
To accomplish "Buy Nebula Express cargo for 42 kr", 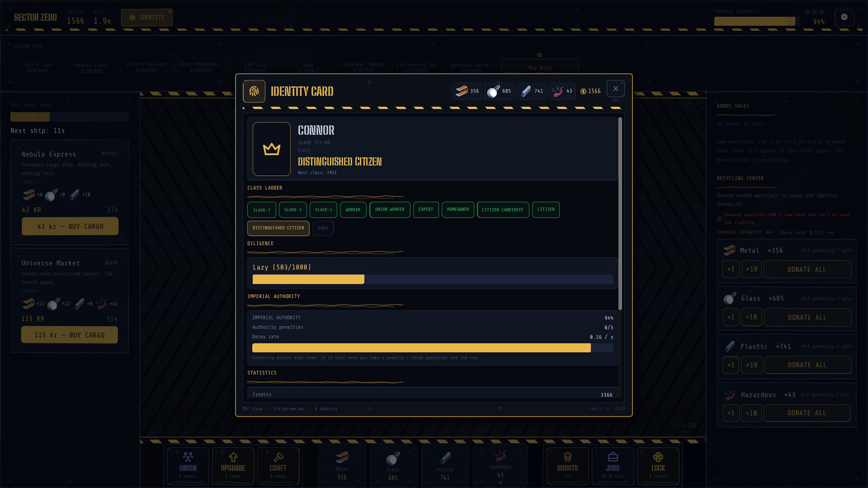I will click(70, 226).
